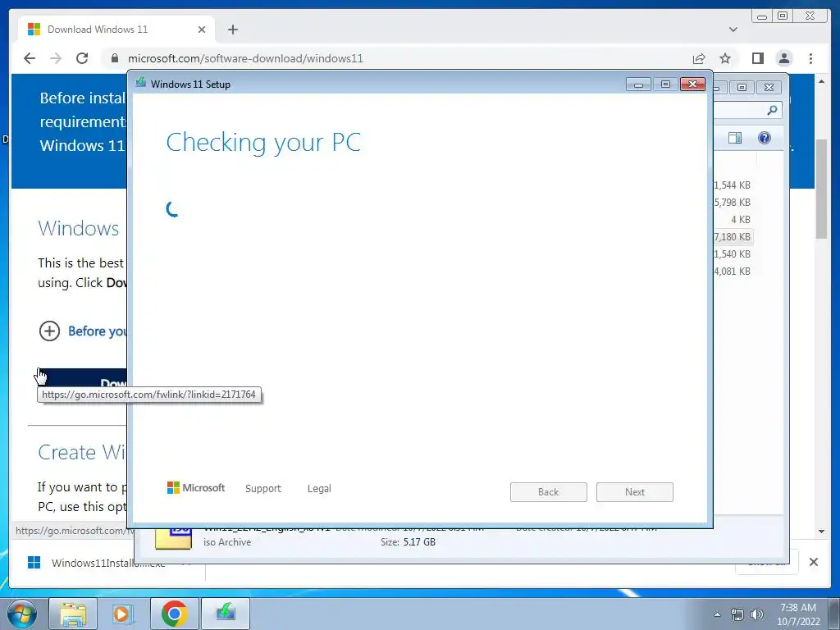Viewport: 840px width, 630px height.
Task: Click the Chrome back arrow
Action: click(x=30, y=58)
